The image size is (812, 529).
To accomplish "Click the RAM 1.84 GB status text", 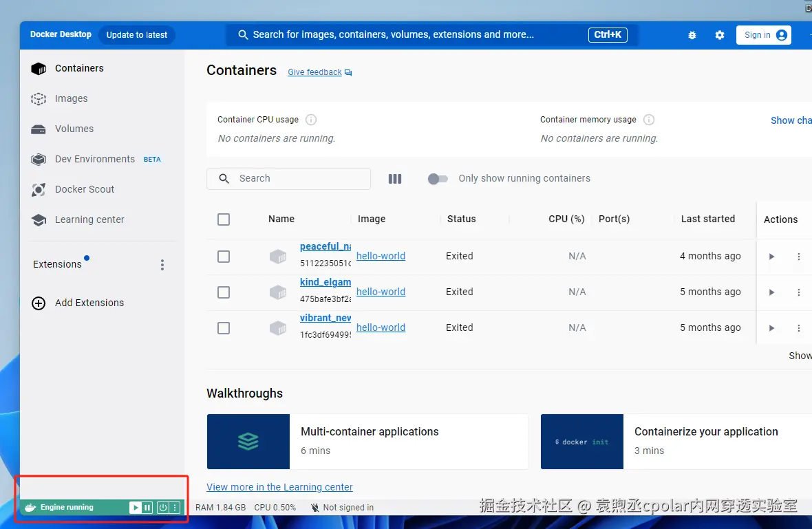I will tap(221, 508).
